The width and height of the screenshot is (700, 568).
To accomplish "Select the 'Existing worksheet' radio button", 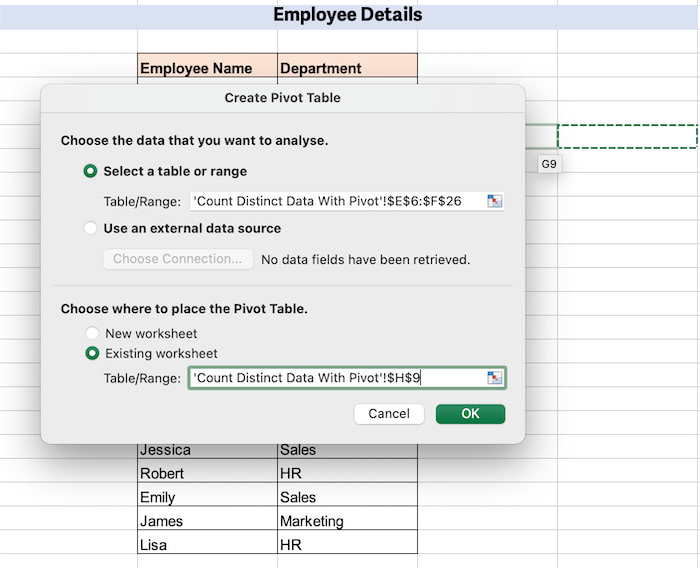I will (92, 353).
